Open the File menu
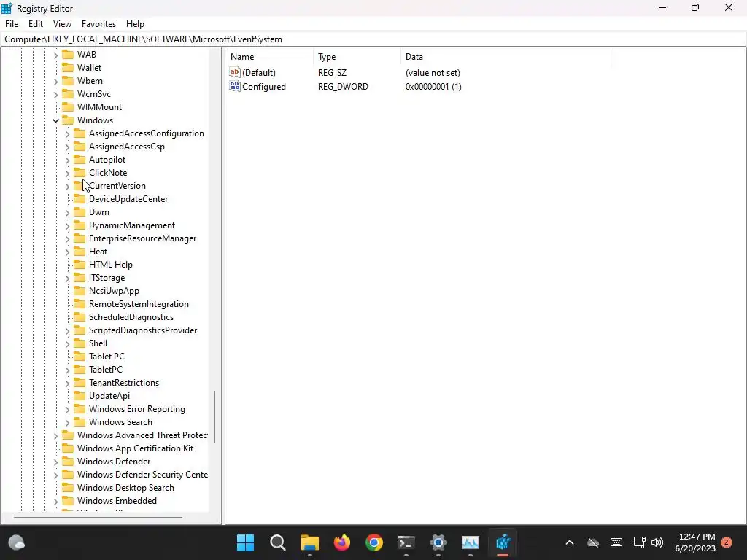 pos(12,24)
